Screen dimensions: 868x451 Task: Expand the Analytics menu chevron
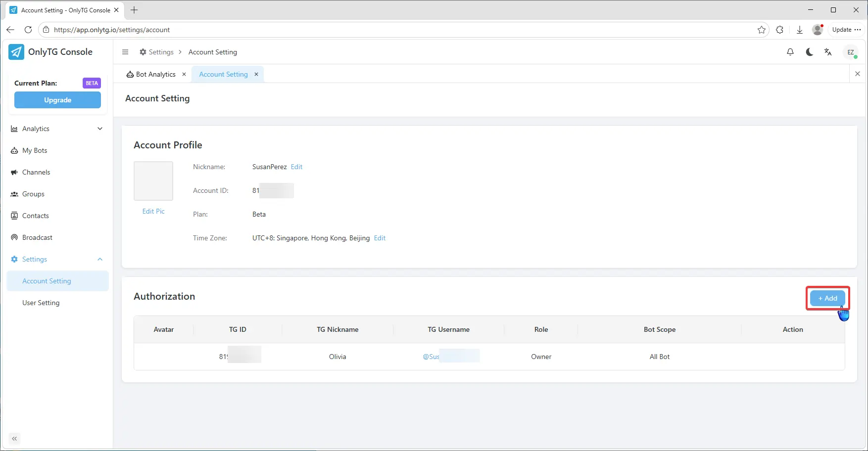[100, 129]
